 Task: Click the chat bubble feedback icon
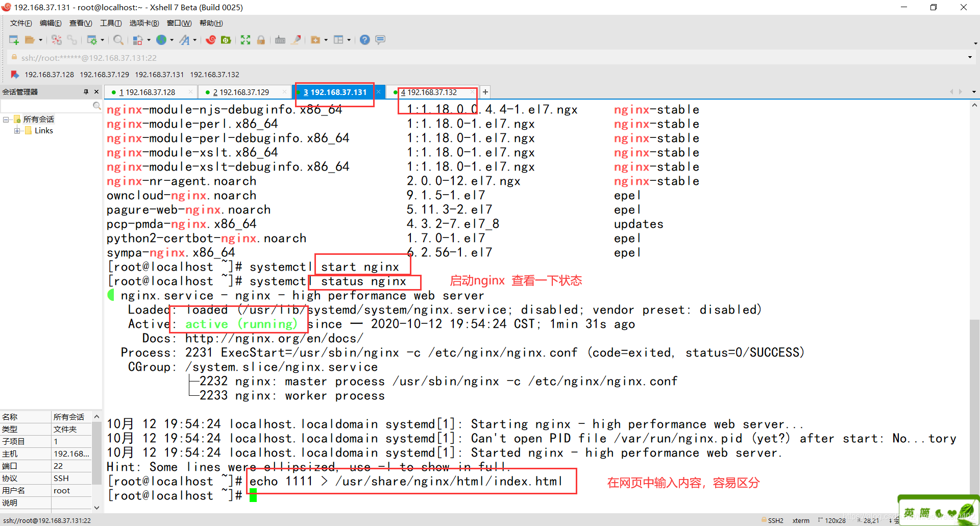tap(380, 40)
